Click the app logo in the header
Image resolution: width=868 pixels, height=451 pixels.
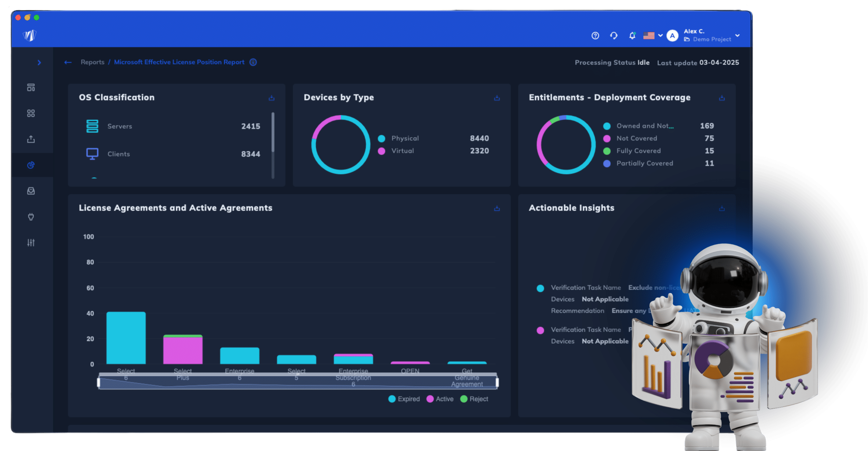(x=30, y=35)
